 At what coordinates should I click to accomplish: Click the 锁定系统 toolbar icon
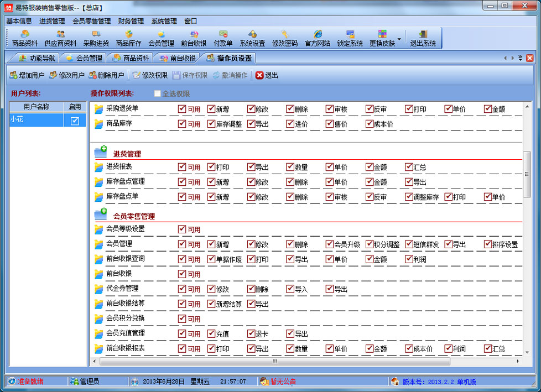point(350,38)
